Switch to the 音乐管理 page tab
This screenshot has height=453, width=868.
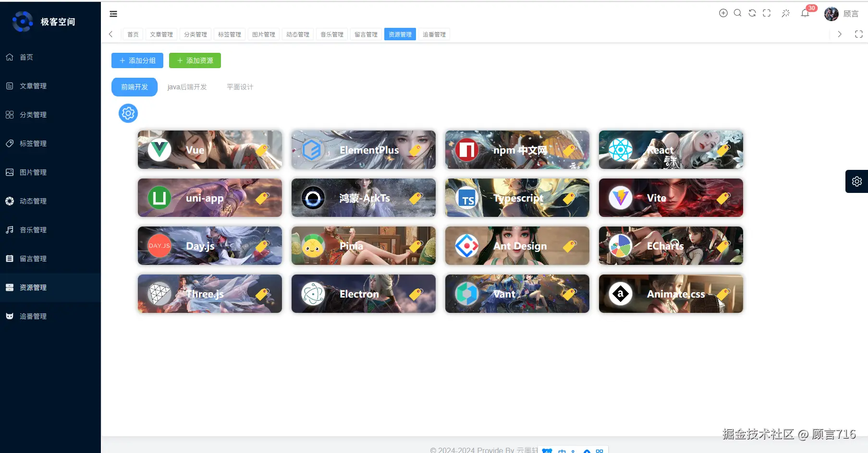332,35
